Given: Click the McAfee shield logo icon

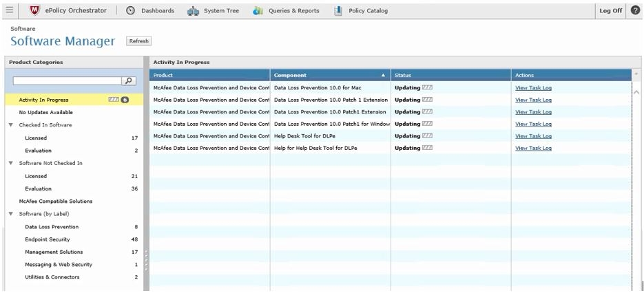Looking at the screenshot, I should (34, 10).
